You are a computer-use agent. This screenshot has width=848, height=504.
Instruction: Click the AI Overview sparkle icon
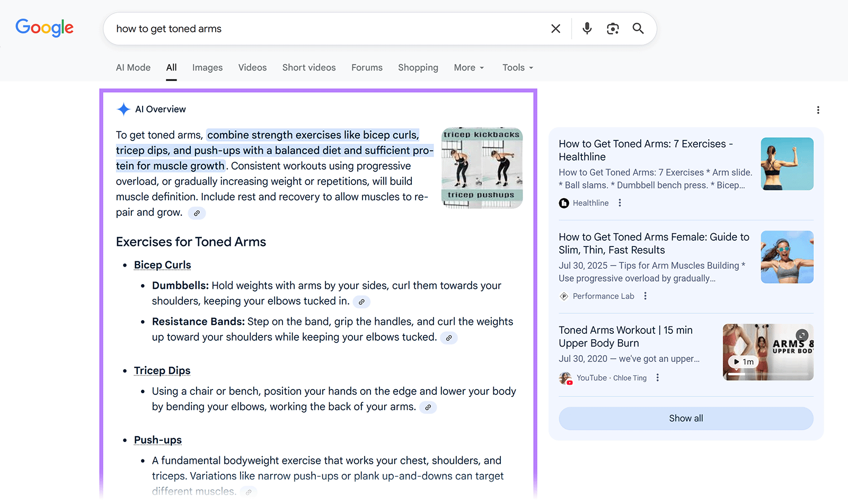[123, 109]
